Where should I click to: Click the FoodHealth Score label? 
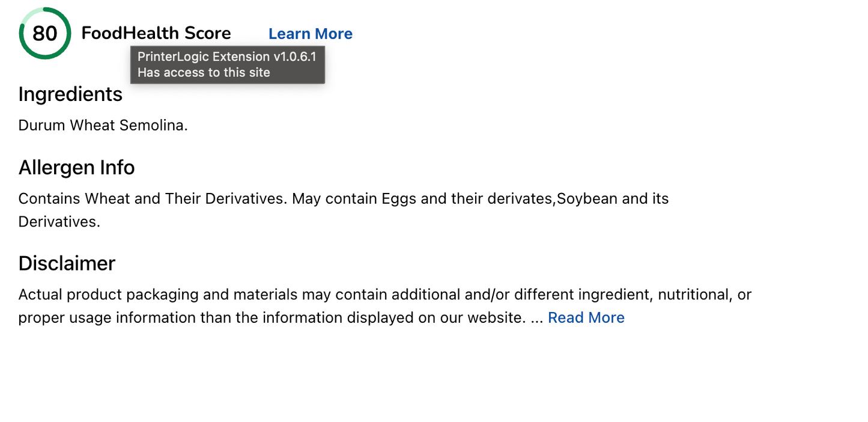click(x=156, y=33)
